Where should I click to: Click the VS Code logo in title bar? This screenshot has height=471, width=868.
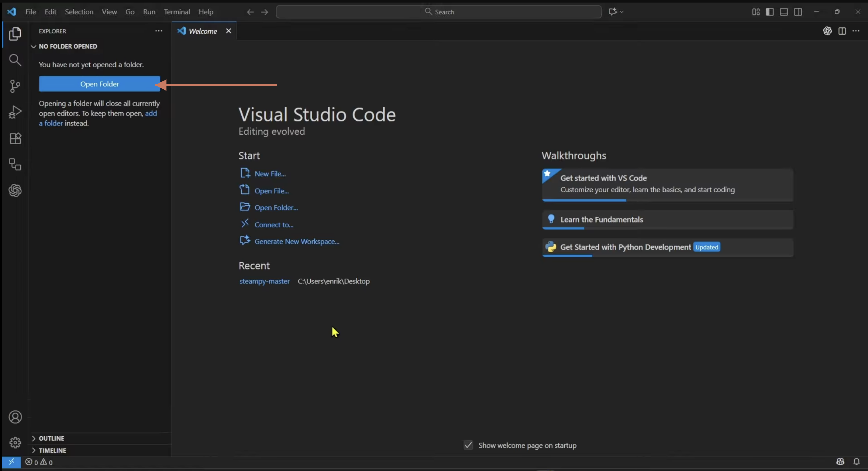[11, 11]
